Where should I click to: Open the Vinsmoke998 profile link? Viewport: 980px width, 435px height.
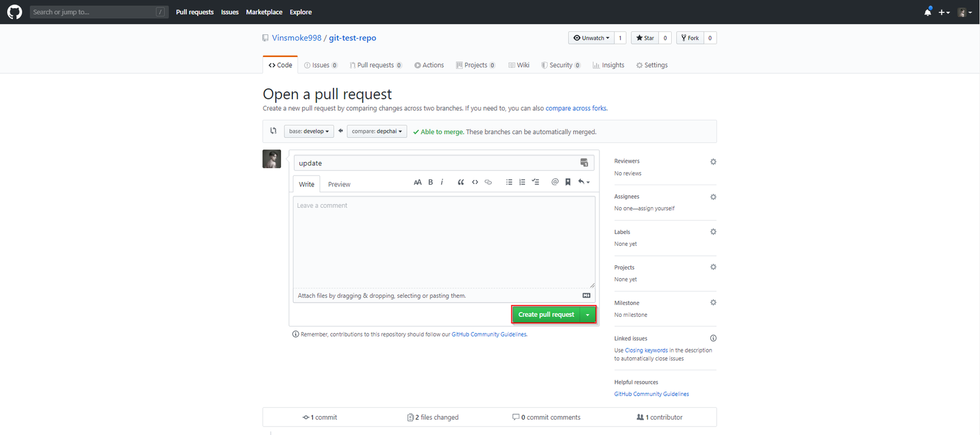pos(296,38)
